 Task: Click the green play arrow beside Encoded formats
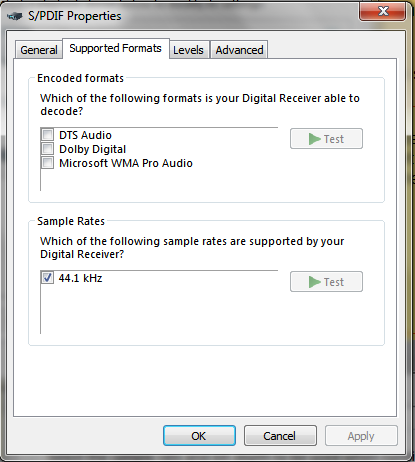coord(314,139)
